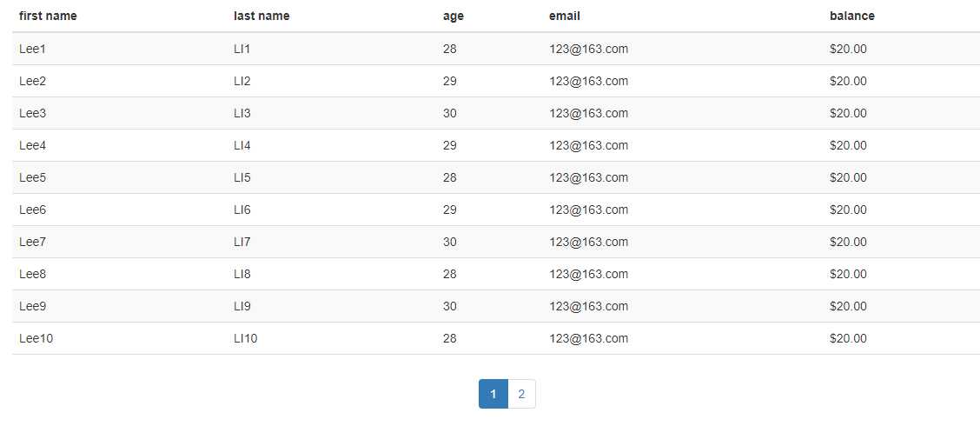Click the balance column header
Image resolution: width=980 pixels, height=426 pixels.
point(852,17)
